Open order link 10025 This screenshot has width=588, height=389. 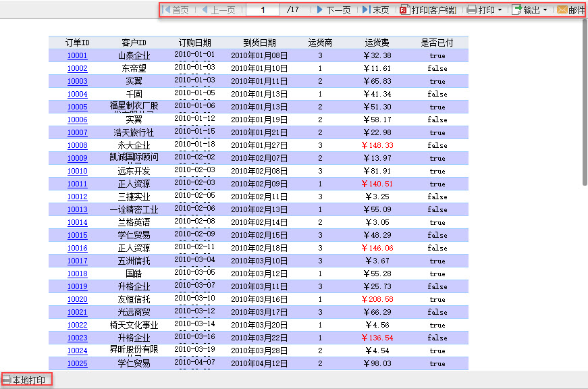[x=77, y=363]
